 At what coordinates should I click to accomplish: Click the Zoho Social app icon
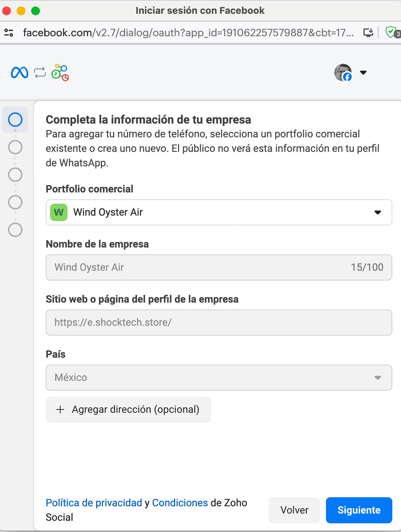click(60, 73)
